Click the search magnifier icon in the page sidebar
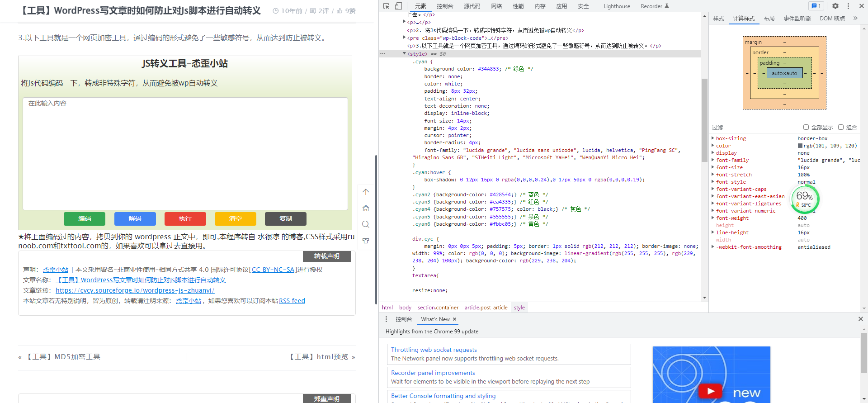Viewport: 868px width, 403px height. pyautogui.click(x=366, y=224)
